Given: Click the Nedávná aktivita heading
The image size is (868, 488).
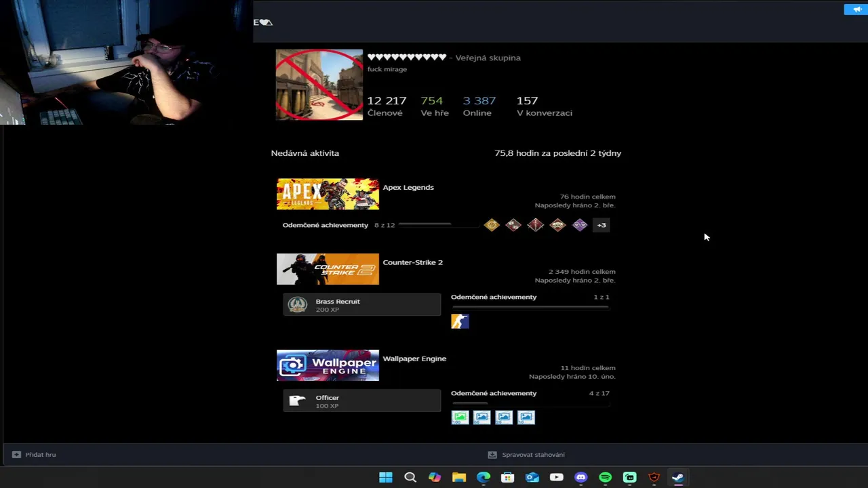Looking at the screenshot, I should tap(305, 153).
